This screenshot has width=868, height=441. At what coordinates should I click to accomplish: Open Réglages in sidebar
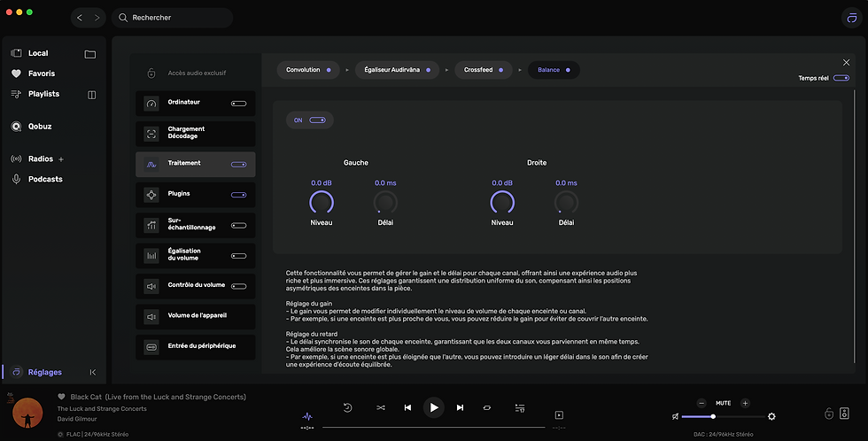click(45, 373)
